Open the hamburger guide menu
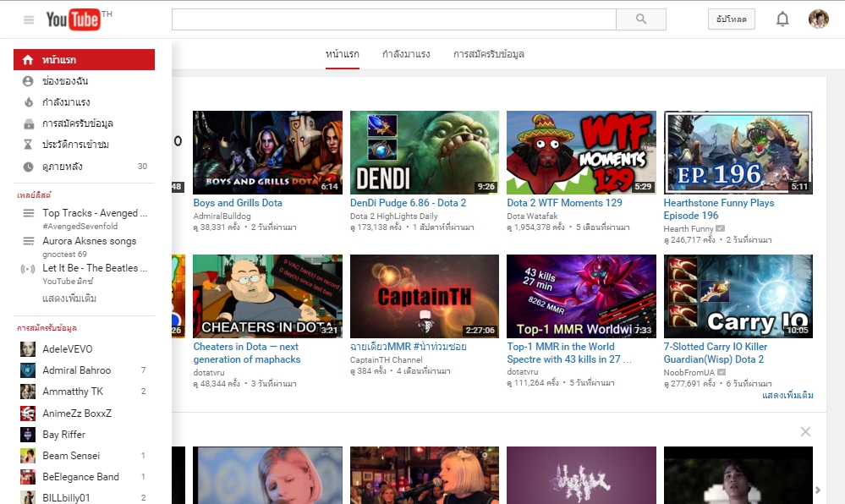845x504 pixels. (x=29, y=20)
